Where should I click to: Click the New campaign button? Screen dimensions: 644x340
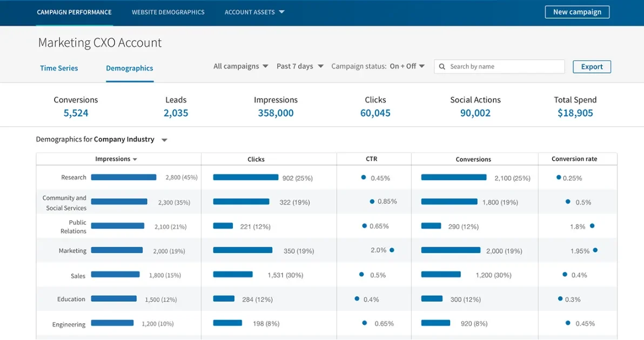point(577,11)
